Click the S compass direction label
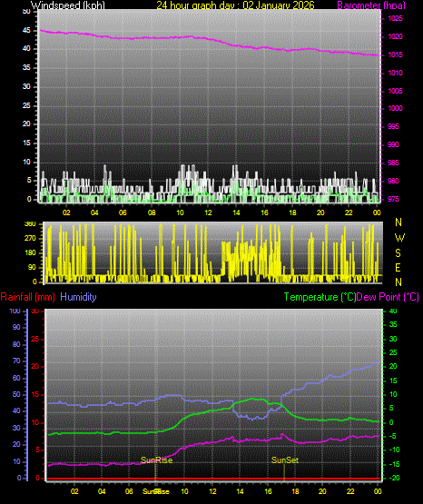Screen dimensions: 423x504 pos(398,253)
